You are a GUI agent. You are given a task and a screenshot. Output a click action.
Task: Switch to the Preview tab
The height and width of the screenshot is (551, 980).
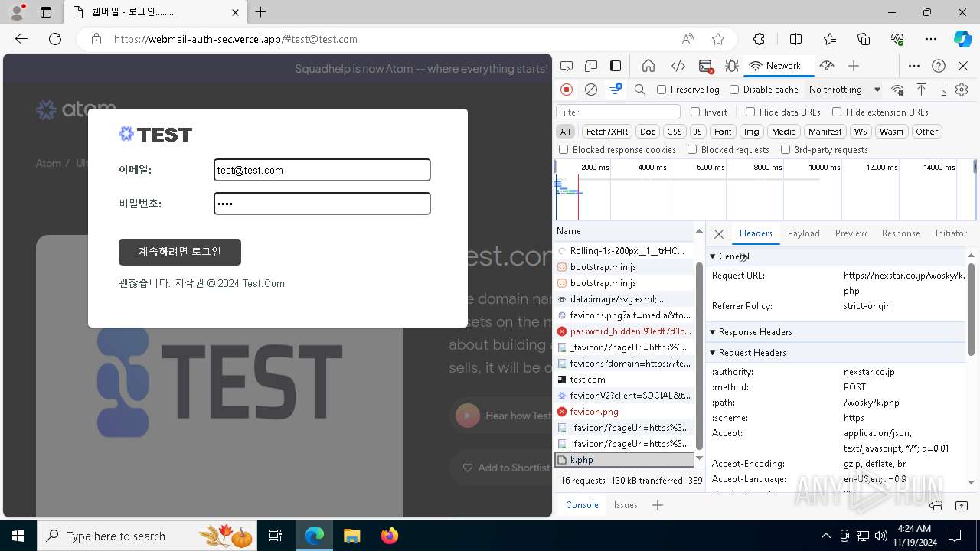[x=851, y=233]
